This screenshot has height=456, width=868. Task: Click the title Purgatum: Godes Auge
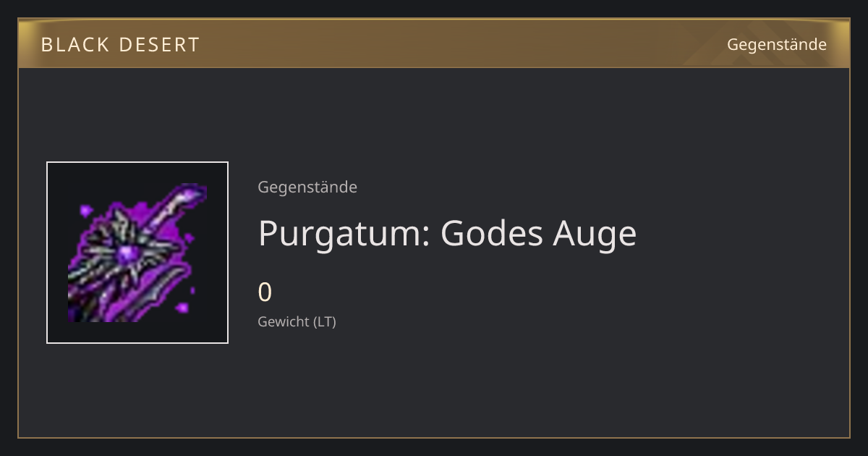[x=447, y=234]
